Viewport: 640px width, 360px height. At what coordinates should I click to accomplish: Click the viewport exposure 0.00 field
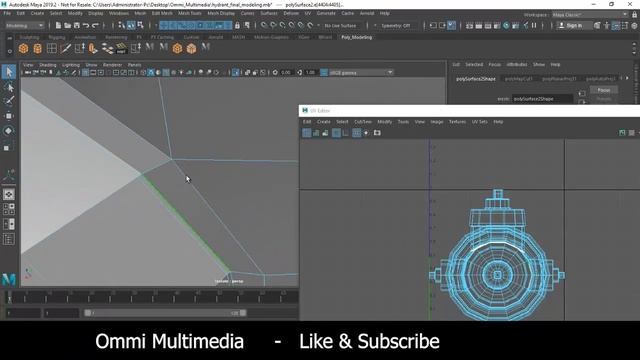(286, 73)
